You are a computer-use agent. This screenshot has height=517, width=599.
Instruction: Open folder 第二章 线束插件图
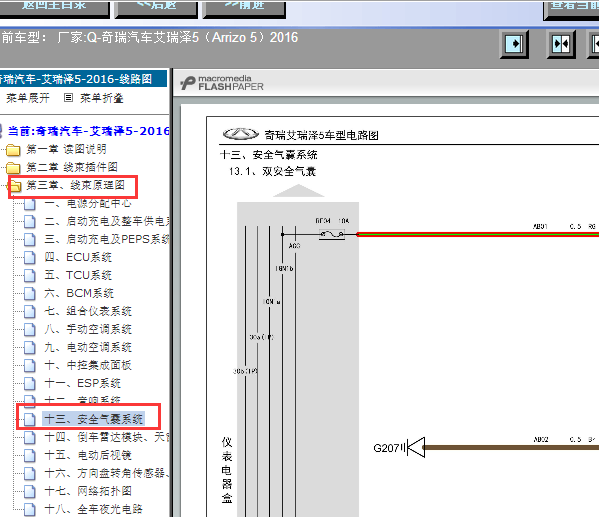pyautogui.click(x=71, y=167)
